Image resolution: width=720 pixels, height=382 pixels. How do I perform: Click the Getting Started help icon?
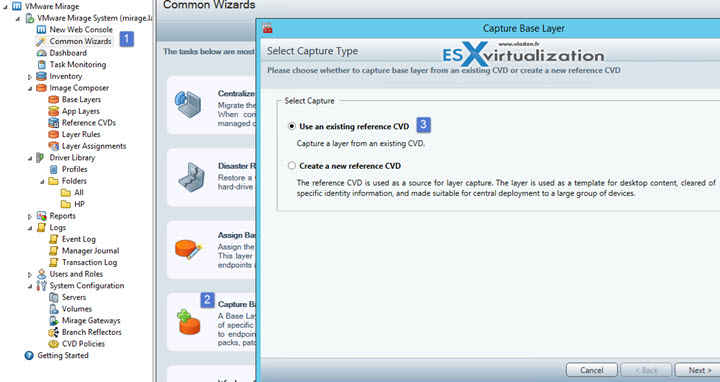pyautogui.click(x=29, y=355)
